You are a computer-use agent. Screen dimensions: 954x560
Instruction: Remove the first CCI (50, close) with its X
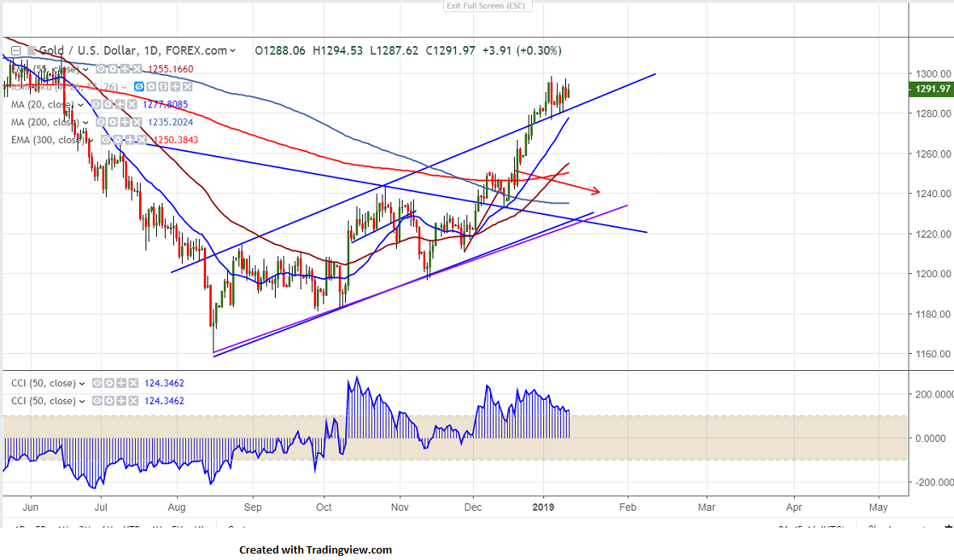pyautogui.click(x=133, y=383)
